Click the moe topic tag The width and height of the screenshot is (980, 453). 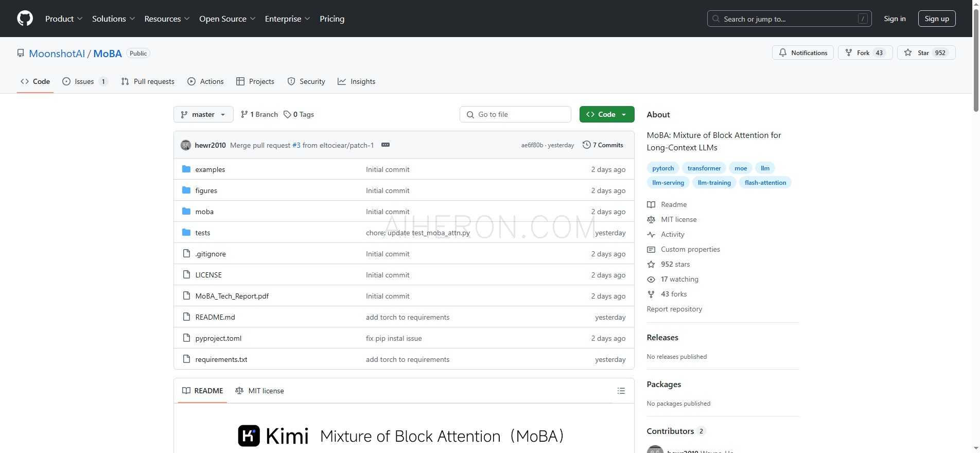tap(741, 168)
